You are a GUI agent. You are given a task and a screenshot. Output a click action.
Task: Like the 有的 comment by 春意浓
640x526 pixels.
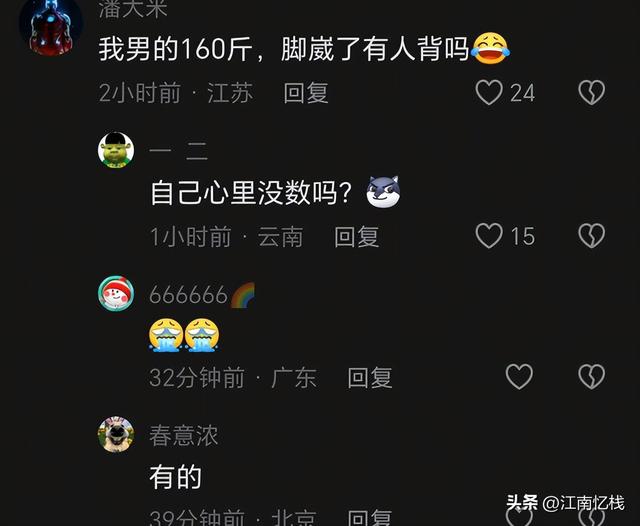pos(519,517)
